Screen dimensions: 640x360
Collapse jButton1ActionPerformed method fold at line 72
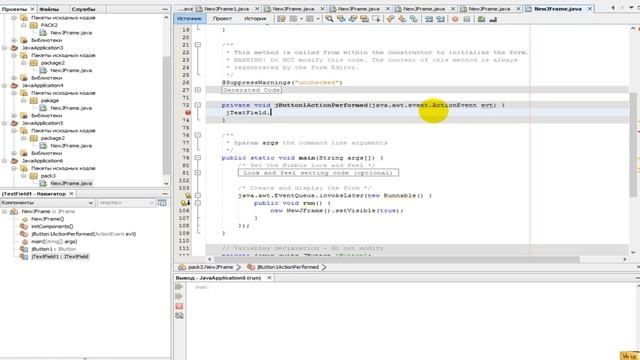(x=198, y=105)
